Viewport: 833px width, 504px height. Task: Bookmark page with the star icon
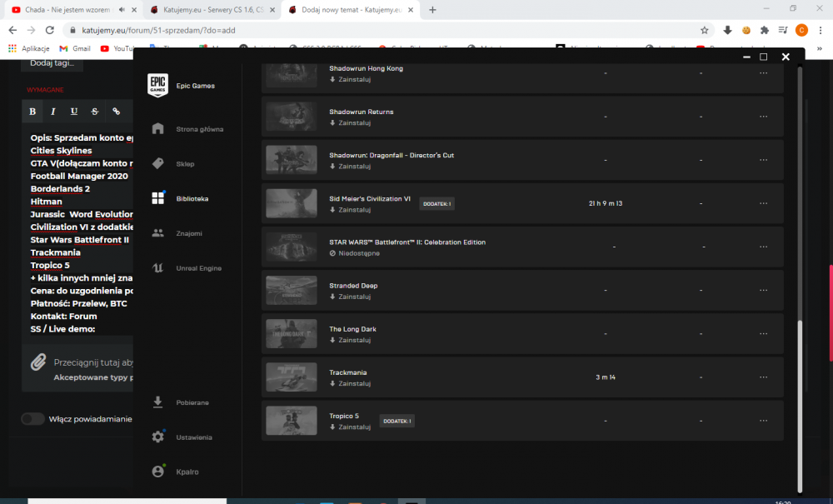(705, 30)
